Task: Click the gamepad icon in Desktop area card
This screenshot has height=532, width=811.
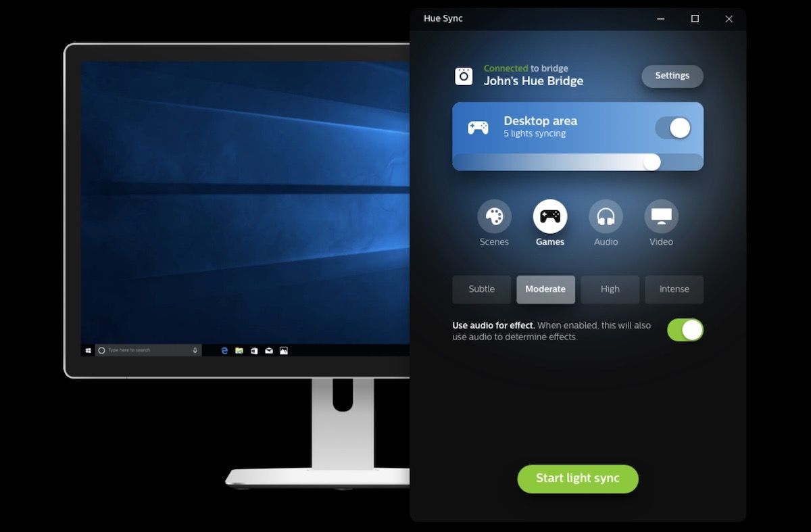Action: [x=478, y=127]
